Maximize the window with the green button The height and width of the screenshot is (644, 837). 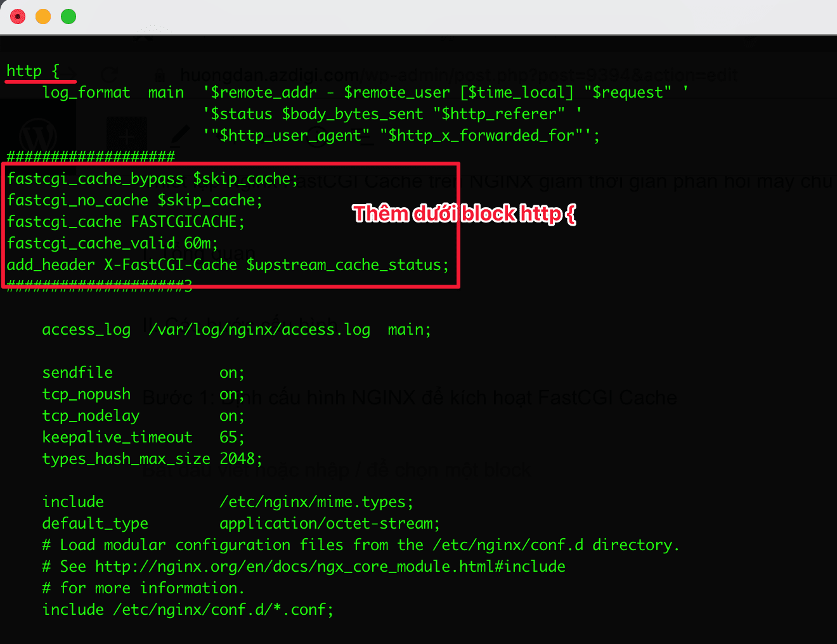[x=68, y=16]
